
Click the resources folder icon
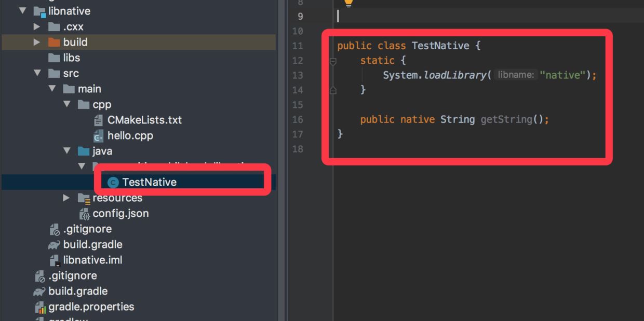pyautogui.click(x=84, y=198)
